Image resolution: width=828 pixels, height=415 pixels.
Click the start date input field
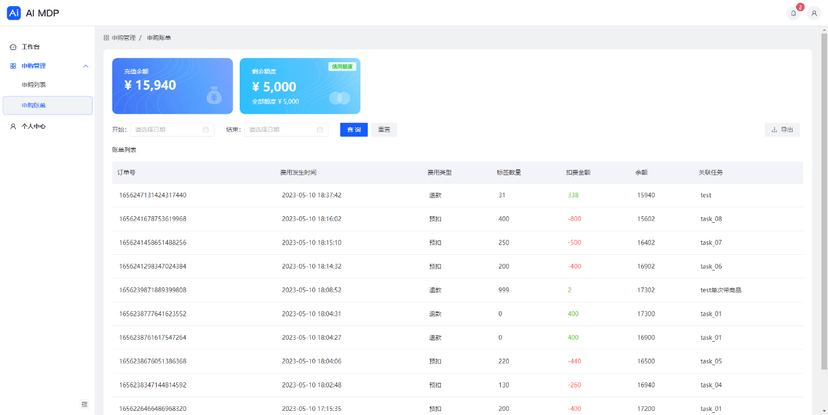(x=166, y=130)
